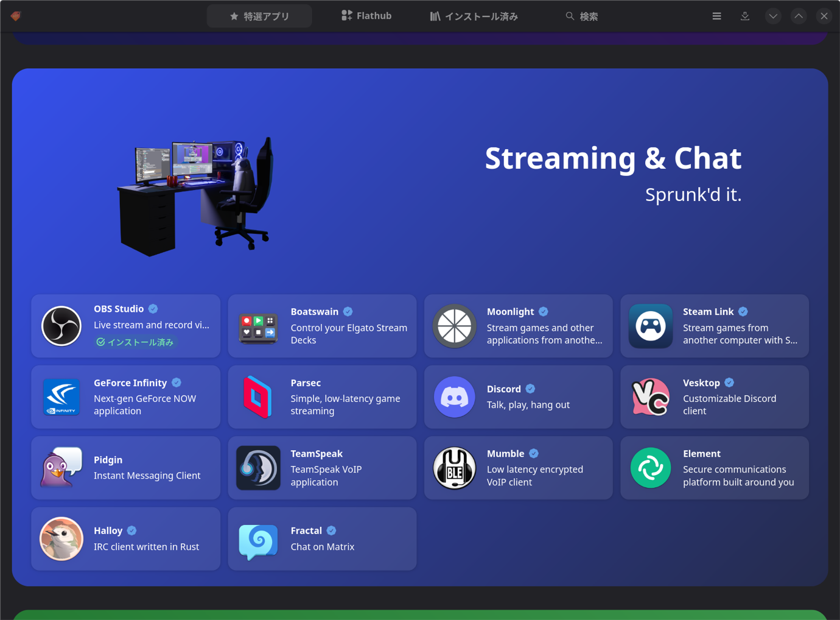The width and height of the screenshot is (840, 620).
Task: Switch to the 特選アプリ tab
Action: (259, 16)
